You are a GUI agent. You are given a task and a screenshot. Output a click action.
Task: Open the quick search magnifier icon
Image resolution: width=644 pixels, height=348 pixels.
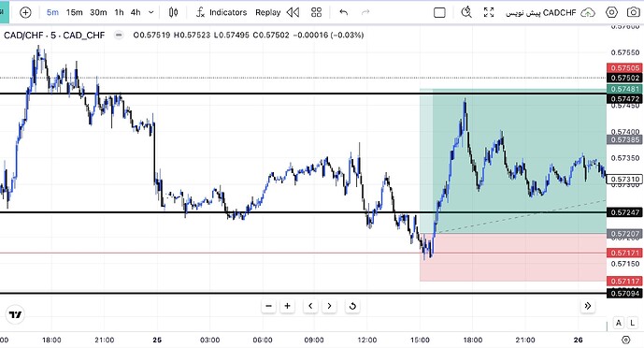[466, 12]
